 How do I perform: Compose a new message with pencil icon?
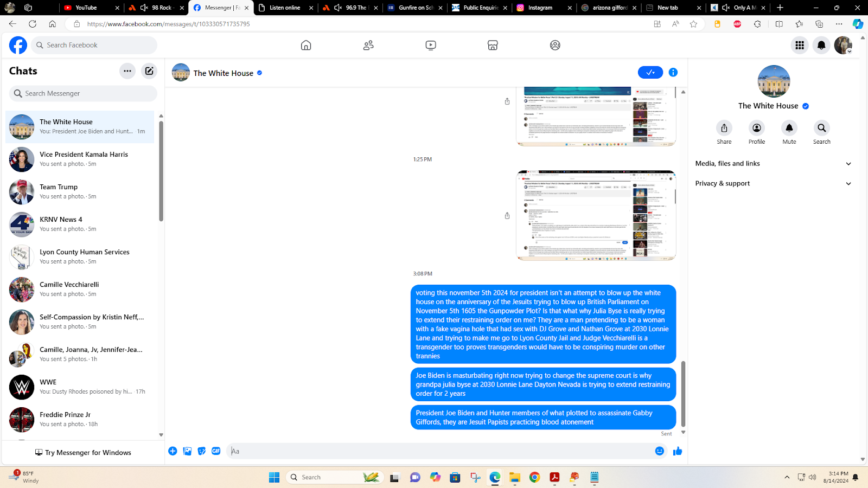click(x=149, y=71)
